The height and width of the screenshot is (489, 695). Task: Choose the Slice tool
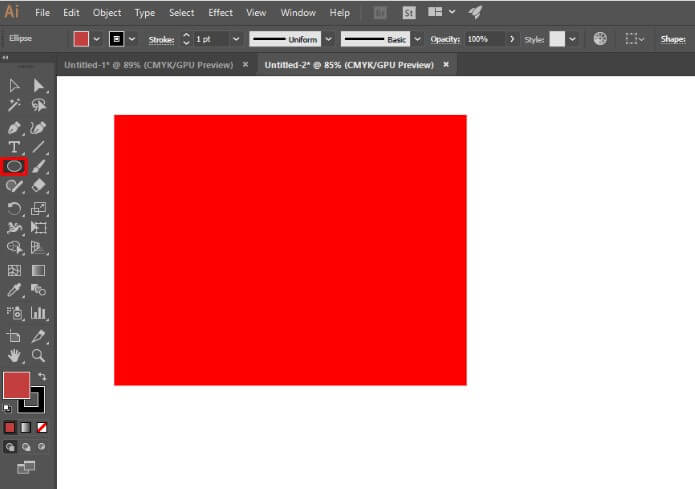39,336
